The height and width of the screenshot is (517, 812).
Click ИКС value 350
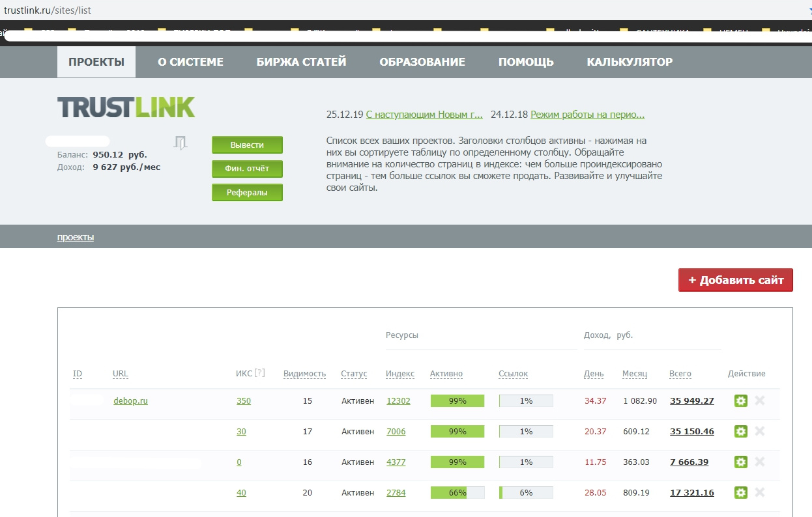[244, 401]
